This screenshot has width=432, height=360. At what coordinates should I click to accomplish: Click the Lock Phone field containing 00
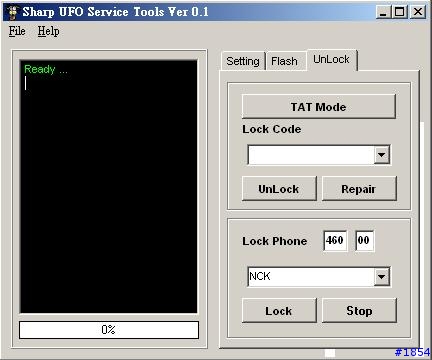364,240
